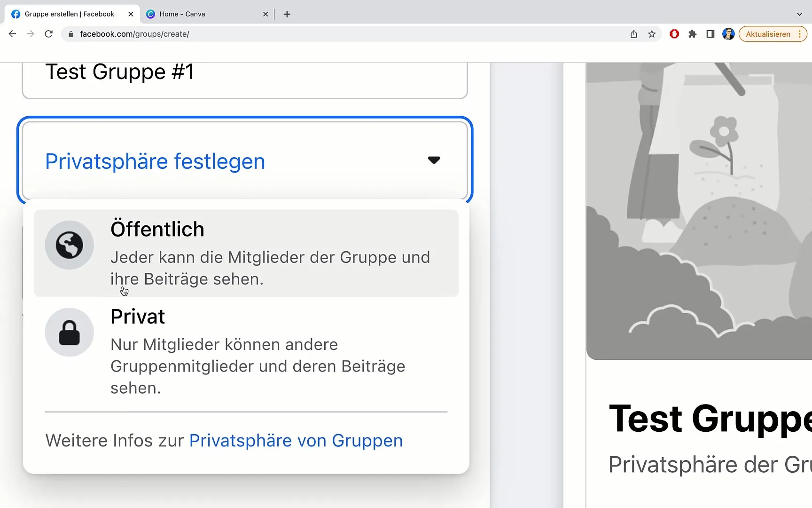The height and width of the screenshot is (508, 812).
Task: Open the Privatsphäre festlegen combo box
Action: click(245, 160)
